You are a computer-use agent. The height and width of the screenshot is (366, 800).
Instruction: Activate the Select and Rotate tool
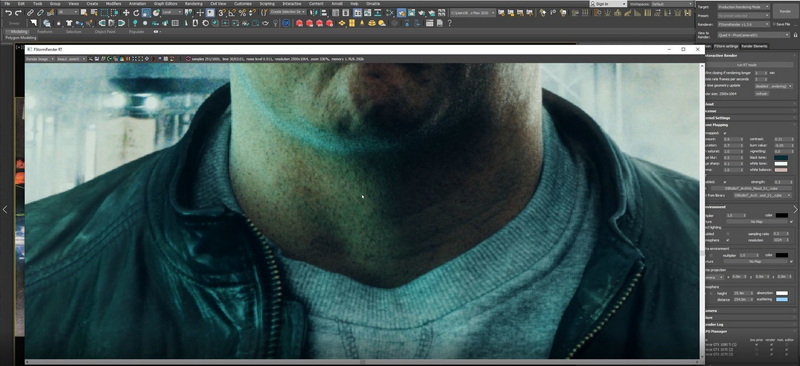click(136, 12)
